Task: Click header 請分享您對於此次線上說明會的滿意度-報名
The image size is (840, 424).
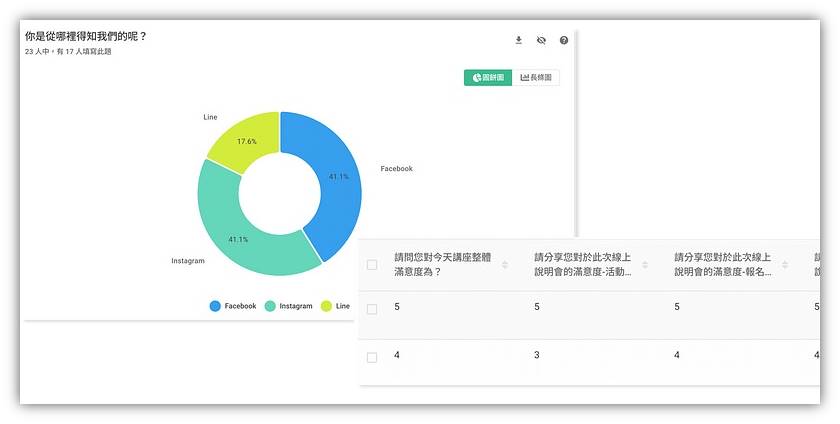Action: tap(723, 265)
